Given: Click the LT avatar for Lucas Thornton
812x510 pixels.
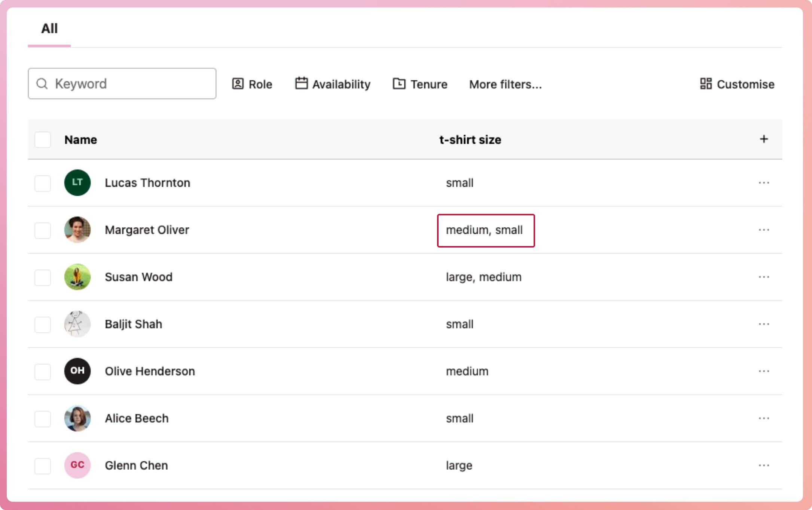Looking at the screenshot, I should point(77,183).
